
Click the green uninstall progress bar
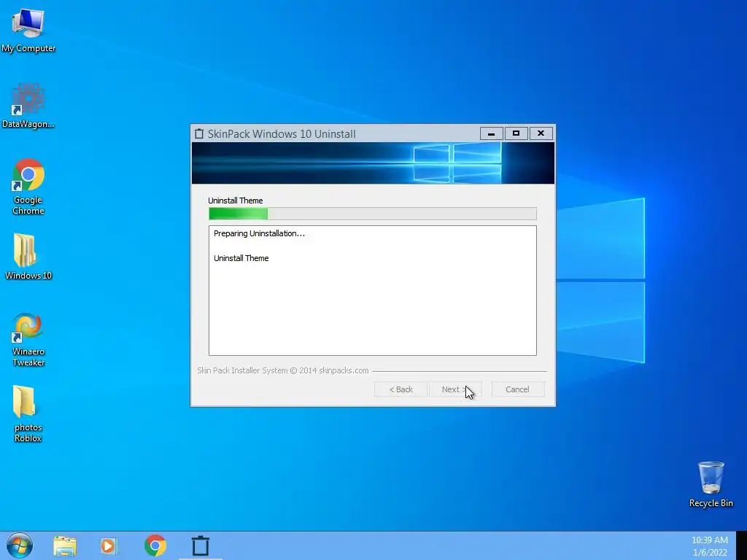click(373, 214)
